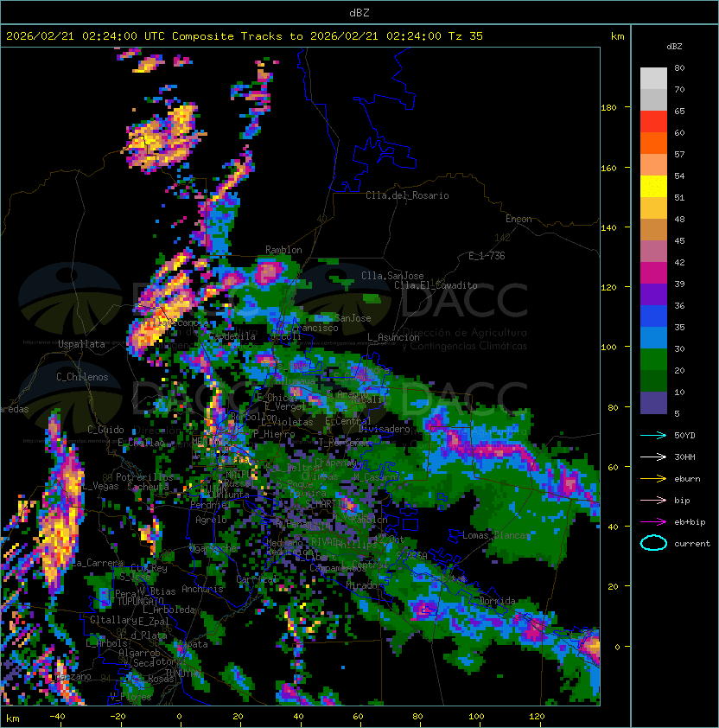Click the C_Guido map label
The width and height of the screenshot is (719, 728).
coord(105,430)
